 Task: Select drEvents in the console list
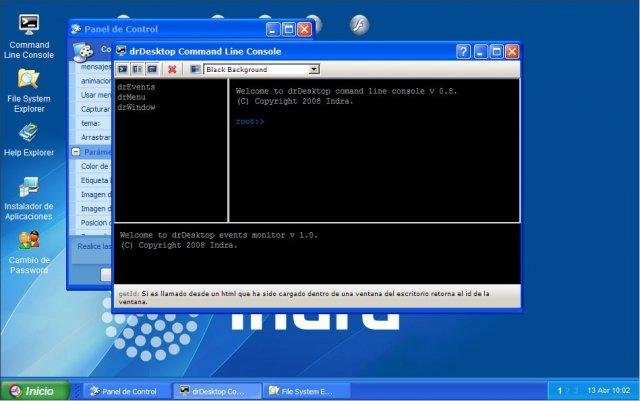click(136, 87)
